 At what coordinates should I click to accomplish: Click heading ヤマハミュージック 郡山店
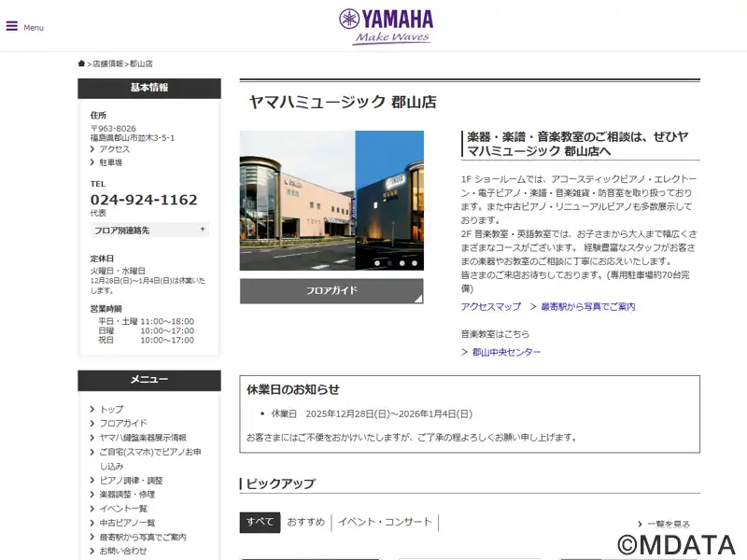(x=343, y=102)
